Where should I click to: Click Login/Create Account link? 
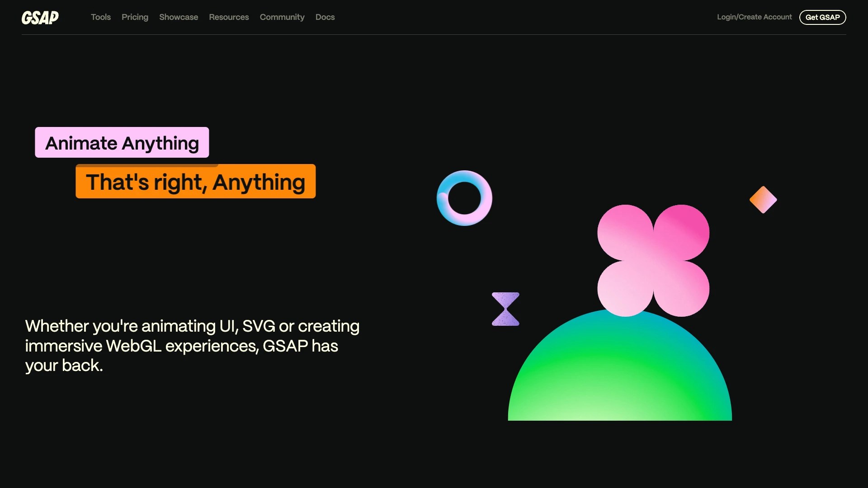click(x=754, y=17)
